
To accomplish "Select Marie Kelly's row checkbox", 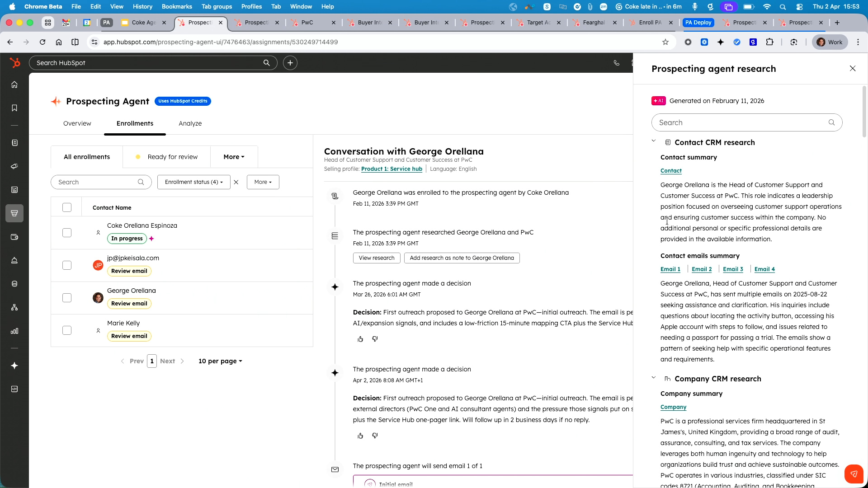I will click(67, 330).
